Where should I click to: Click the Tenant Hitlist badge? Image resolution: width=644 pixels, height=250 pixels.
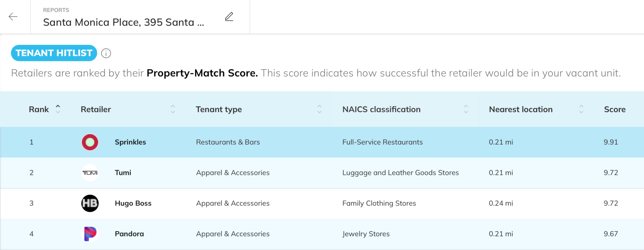pos(54,53)
